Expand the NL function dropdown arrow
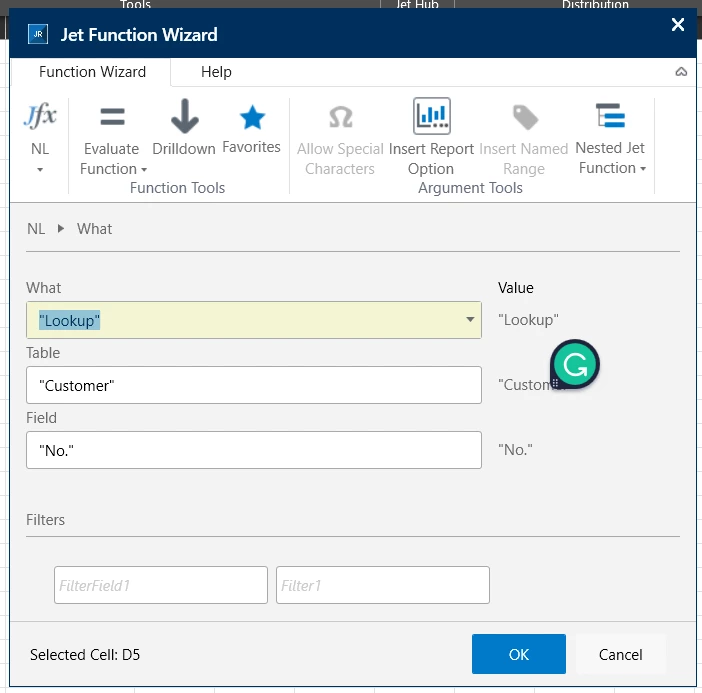 40,170
